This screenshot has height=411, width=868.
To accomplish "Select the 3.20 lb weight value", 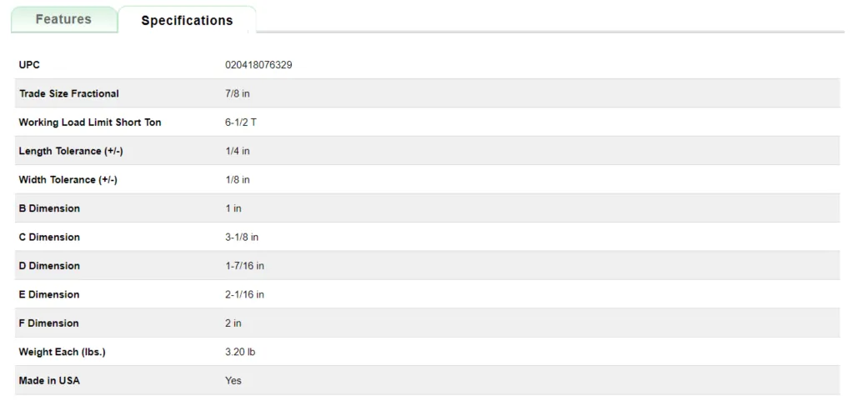I will coord(240,353).
